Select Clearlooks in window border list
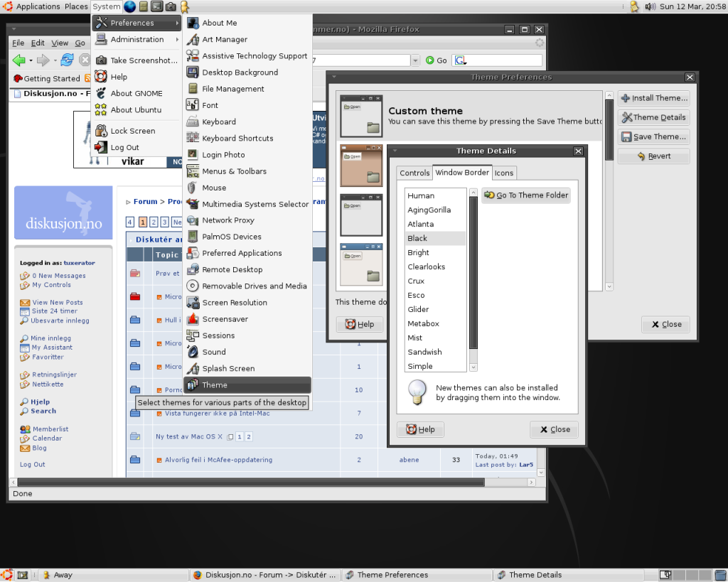This screenshot has height=582, width=728. point(435,267)
